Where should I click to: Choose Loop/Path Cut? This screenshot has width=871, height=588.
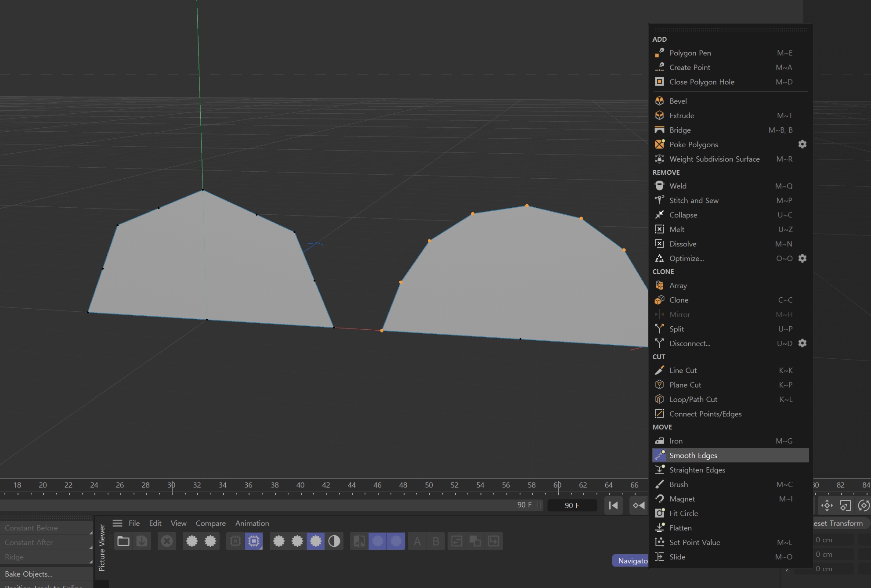[x=730, y=399]
